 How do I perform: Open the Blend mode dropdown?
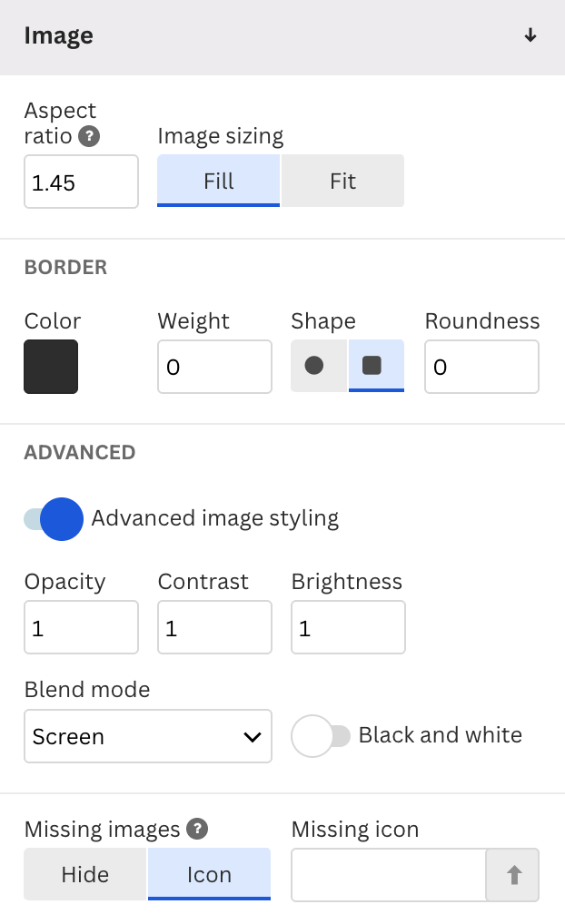click(x=148, y=736)
